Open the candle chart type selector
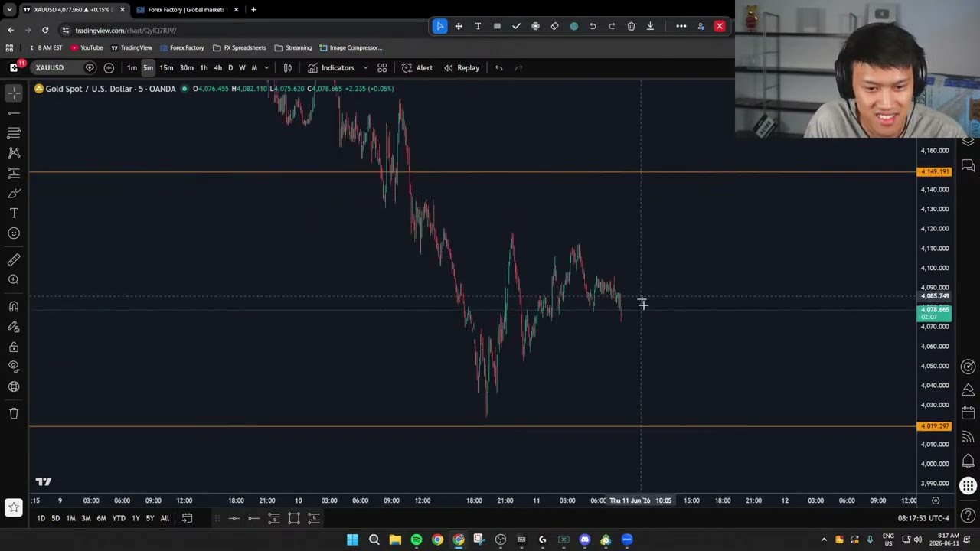 click(x=288, y=67)
